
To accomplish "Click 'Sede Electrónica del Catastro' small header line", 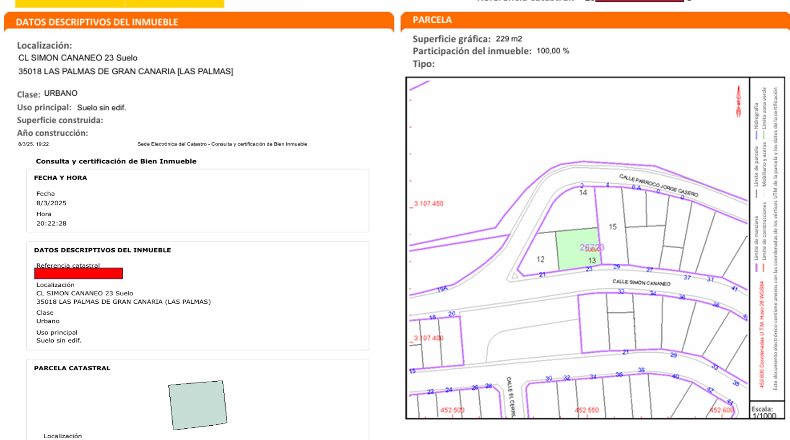I will [x=222, y=144].
